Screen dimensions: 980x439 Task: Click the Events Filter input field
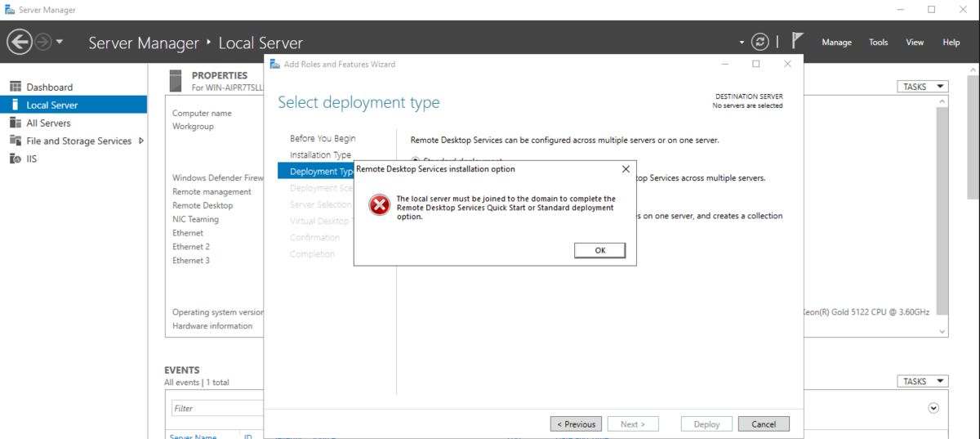pos(216,408)
